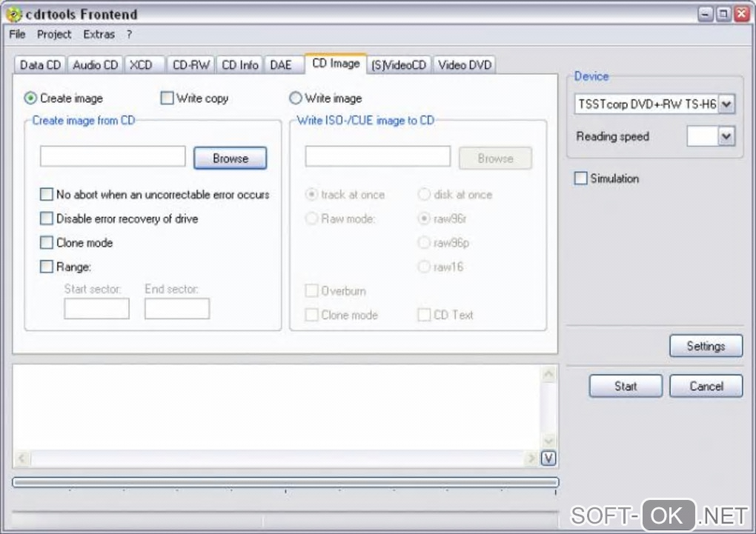Open the Settings button

[x=706, y=346]
